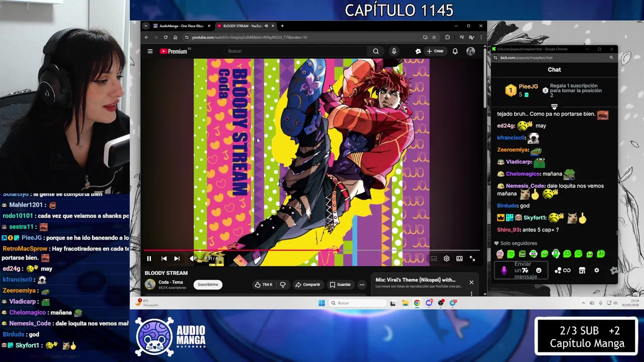Open Chrome three-dot menu
Screen dimensions: 644x362
[480, 37]
